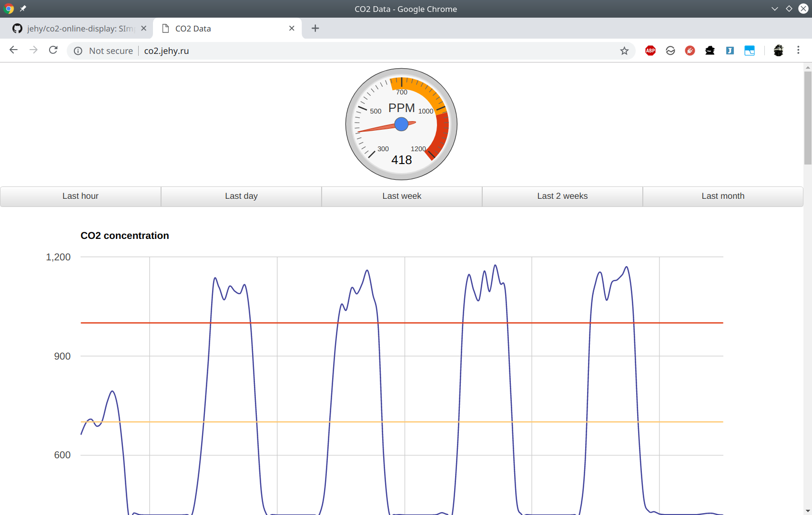Viewport: 812px width, 515px height.
Task: Open the red circular extension icon
Action: point(690,51)
